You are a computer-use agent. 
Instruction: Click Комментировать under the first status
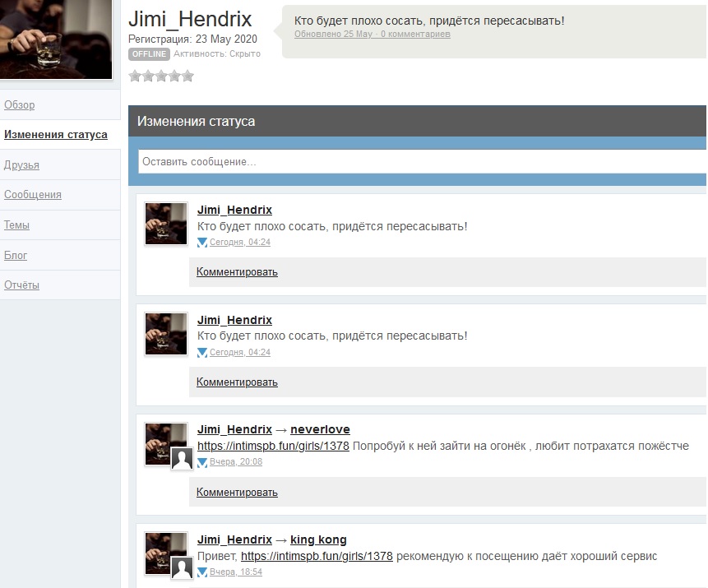(237, 272)
